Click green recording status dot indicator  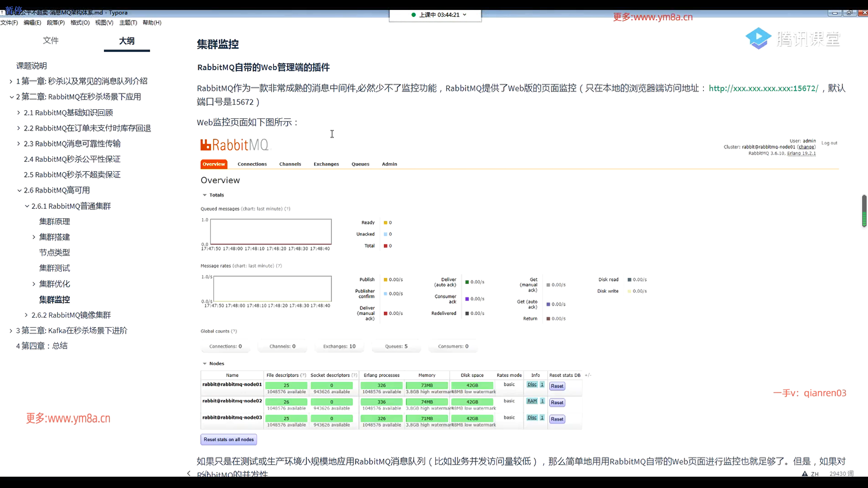point(413,15)
